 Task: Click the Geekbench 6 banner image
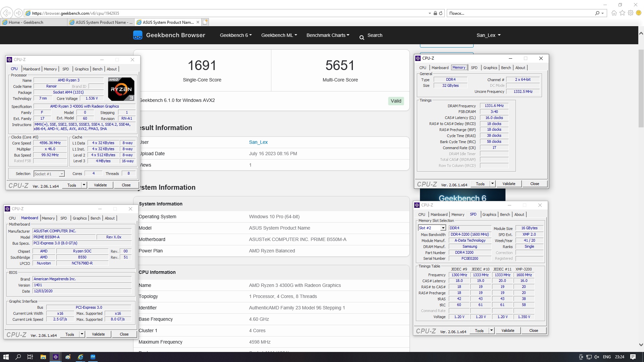[463, 195]
